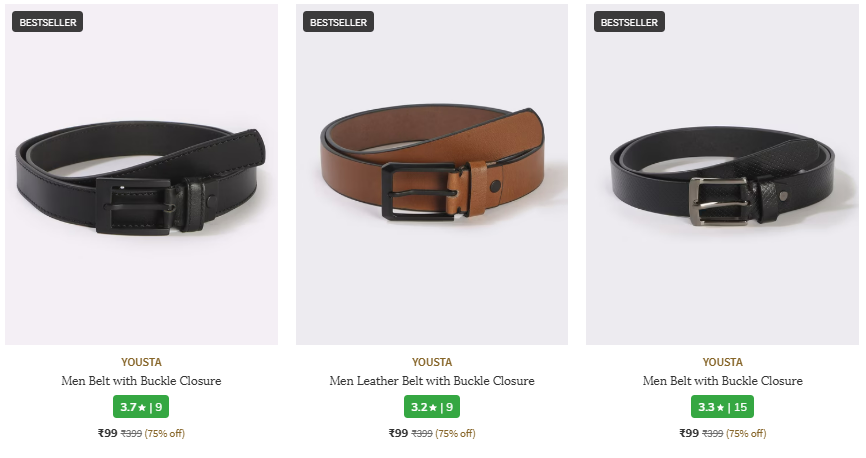Click the ₹99 price of first belt

[x=108, y=433]
